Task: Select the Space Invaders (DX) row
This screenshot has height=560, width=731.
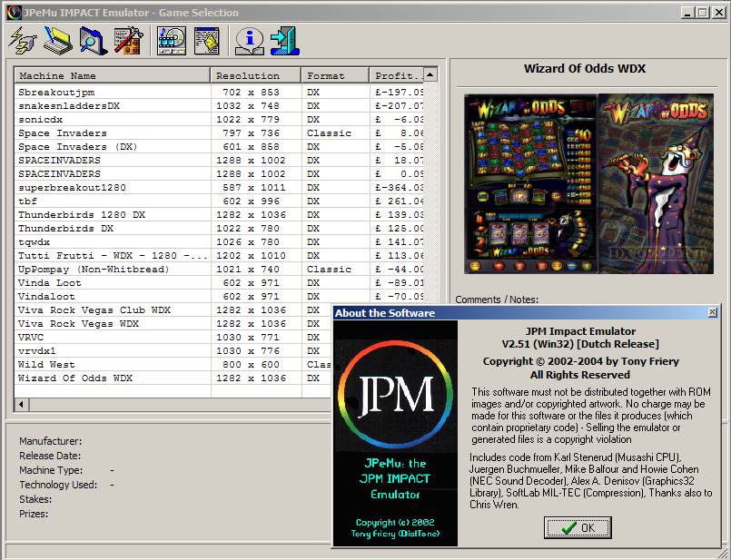Action: tap(219, 147)
